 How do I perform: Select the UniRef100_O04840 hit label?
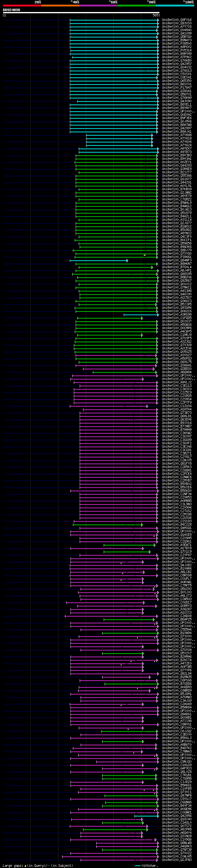coord(177,30)
